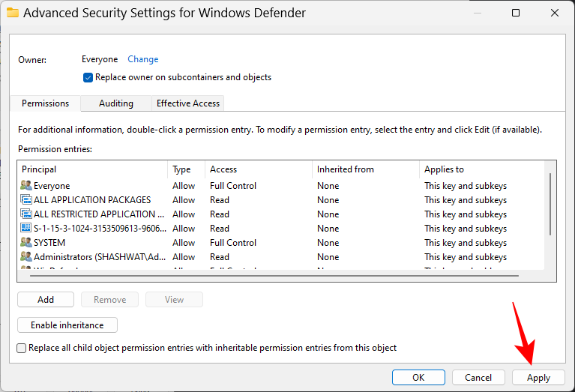Click the ALL APPLICATION PACKAGES entry icon
The width and height of the screenshot is (575, 392).
(26, 200)
